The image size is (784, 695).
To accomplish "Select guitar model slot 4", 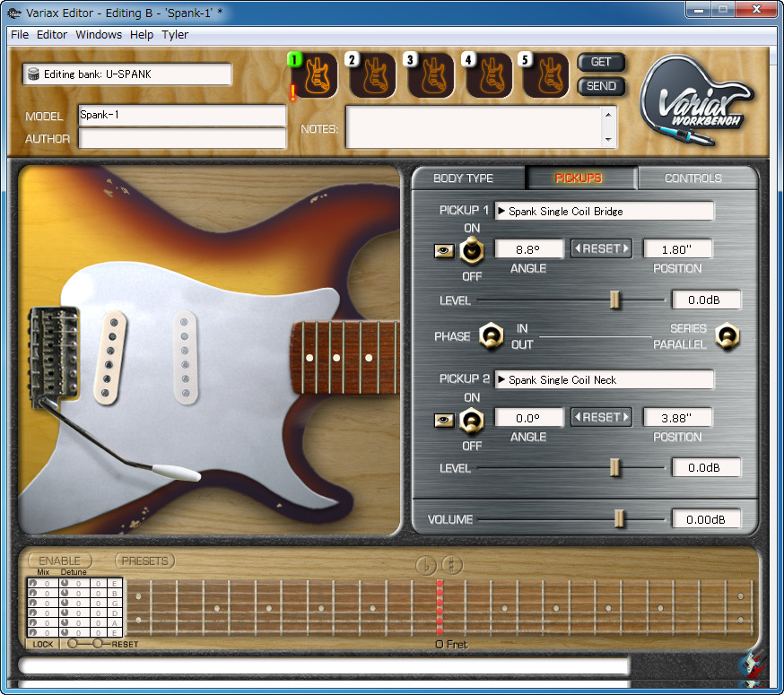I will (490, 75).
